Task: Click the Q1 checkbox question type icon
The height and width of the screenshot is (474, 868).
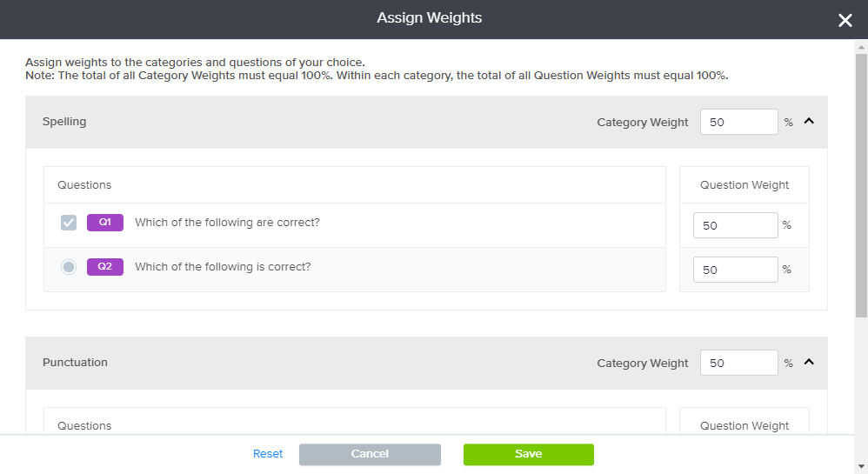Action: coord(69,223)
